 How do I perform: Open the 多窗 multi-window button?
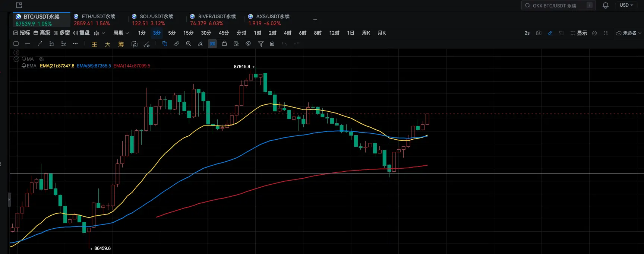(x=61, y=33)
